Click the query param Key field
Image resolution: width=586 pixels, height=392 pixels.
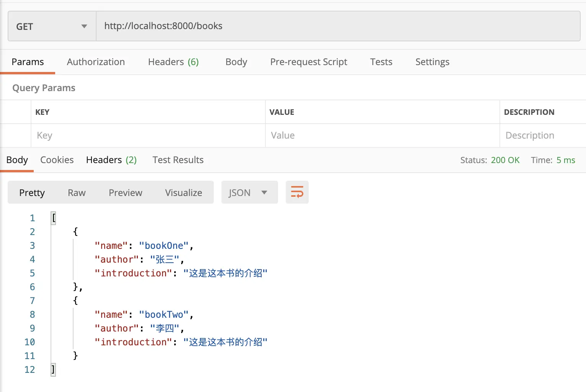pyautogui.click(x=147, y=136)
